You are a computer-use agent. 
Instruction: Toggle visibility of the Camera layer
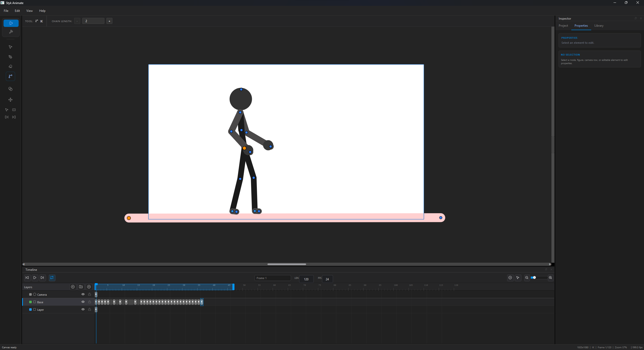pos(83,294)
